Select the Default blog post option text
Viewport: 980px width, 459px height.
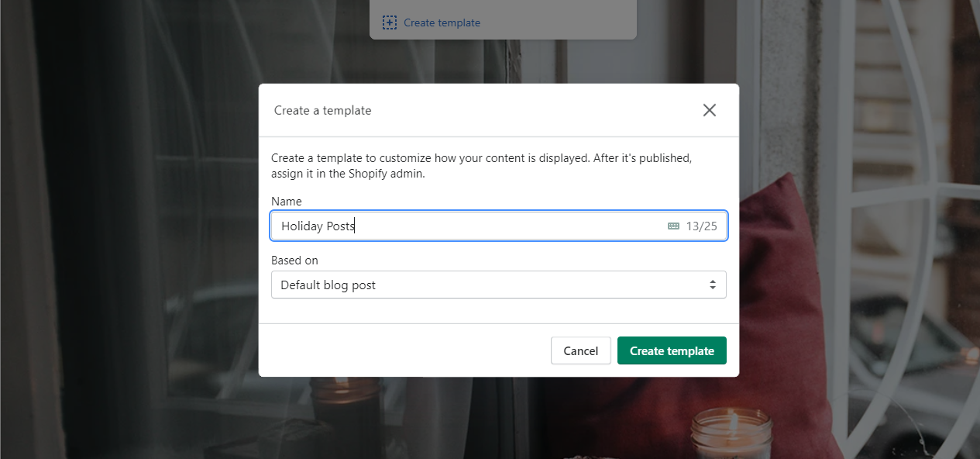[328, 285]
